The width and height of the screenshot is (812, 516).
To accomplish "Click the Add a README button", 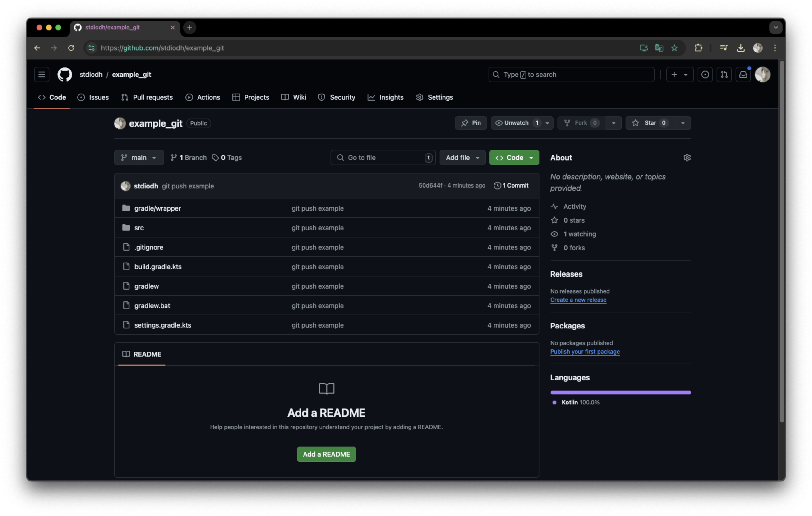I will click(x=326, y=454).
